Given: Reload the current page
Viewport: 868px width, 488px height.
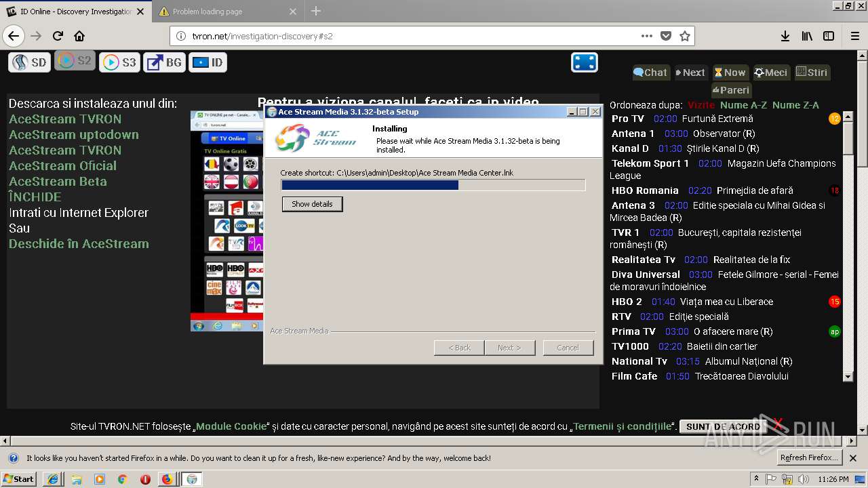Looking at the screenshot, I should pyautogui.click(x=58, y=36).
